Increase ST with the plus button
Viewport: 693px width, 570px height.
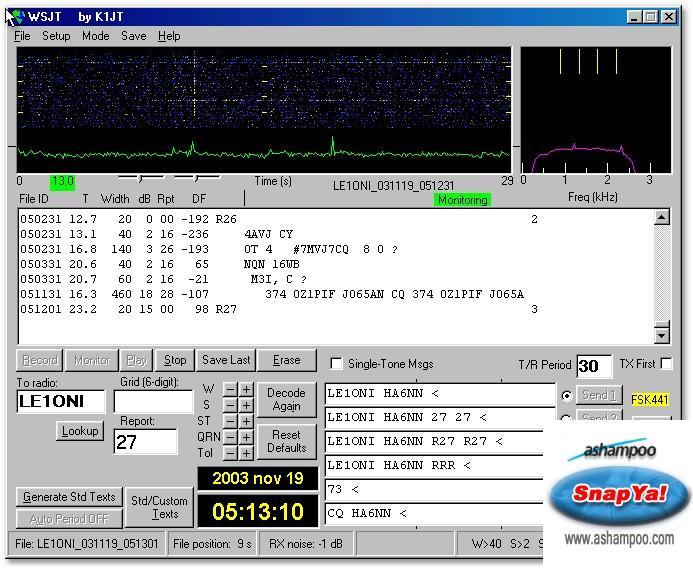(x=246, y=421)
